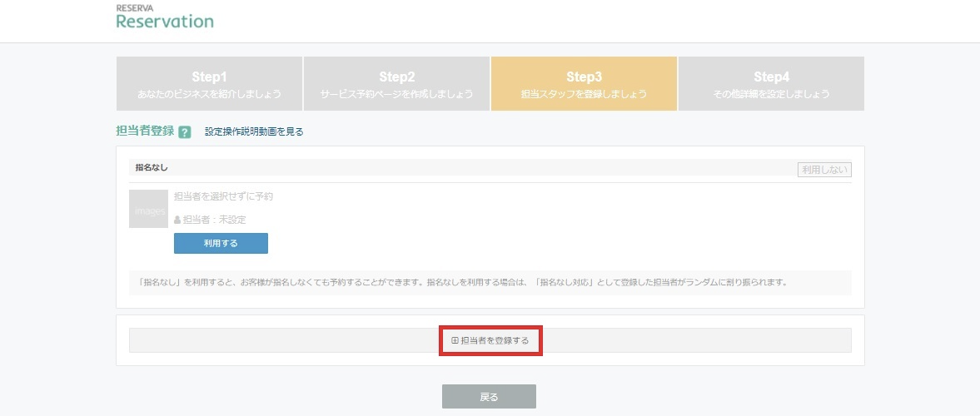Select the Step1 tab
The height and width of the screenshot is (416, 980).
click(209, 84)
